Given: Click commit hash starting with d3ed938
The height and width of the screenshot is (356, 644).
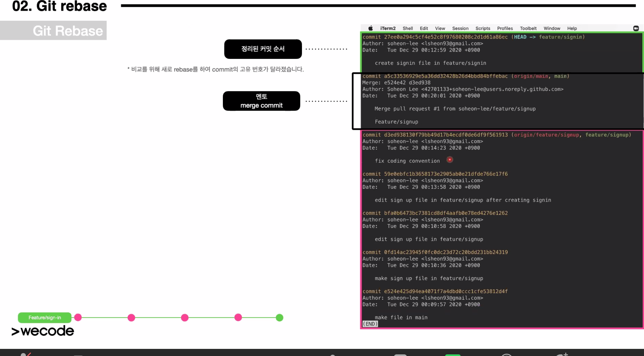Looking at the screenshot, I should tap(446, 135).
